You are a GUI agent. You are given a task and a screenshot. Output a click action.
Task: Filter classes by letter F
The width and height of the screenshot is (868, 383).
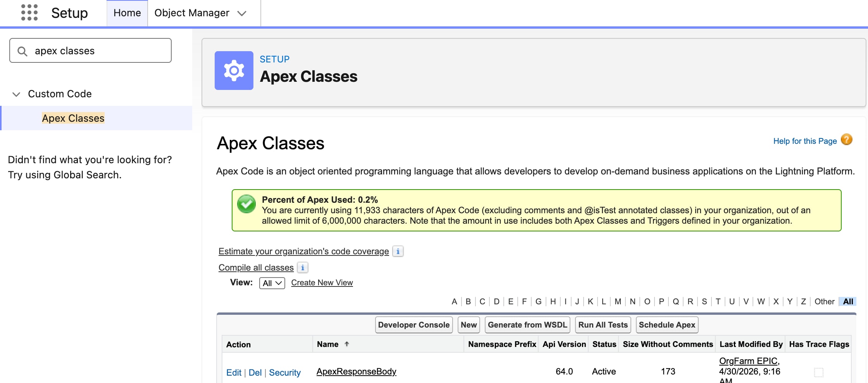524,302
